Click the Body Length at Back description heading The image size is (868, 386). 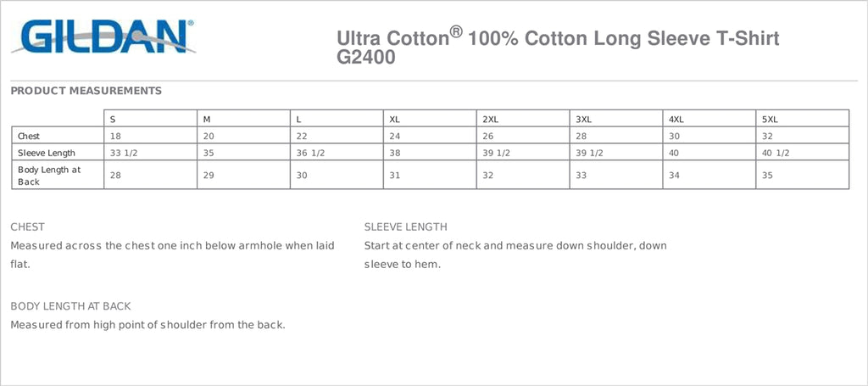70,305
